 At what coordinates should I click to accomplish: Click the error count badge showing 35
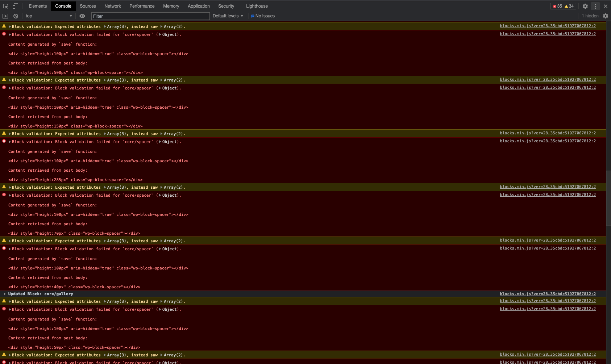(557, 6)
